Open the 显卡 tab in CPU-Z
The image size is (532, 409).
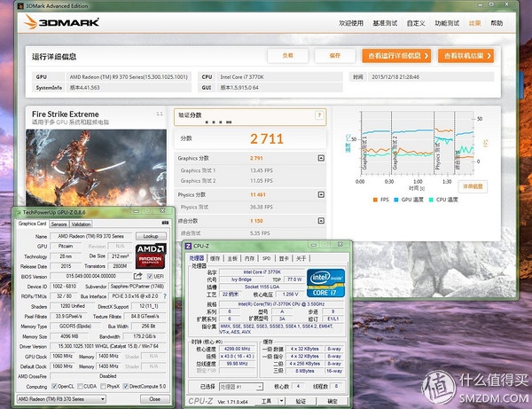tap(284, 258)
